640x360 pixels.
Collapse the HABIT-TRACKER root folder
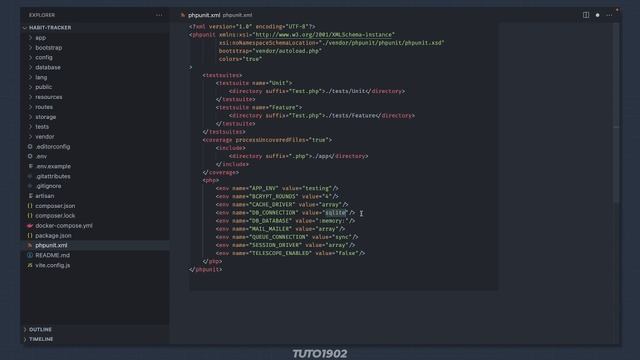(x=25, y=28)
